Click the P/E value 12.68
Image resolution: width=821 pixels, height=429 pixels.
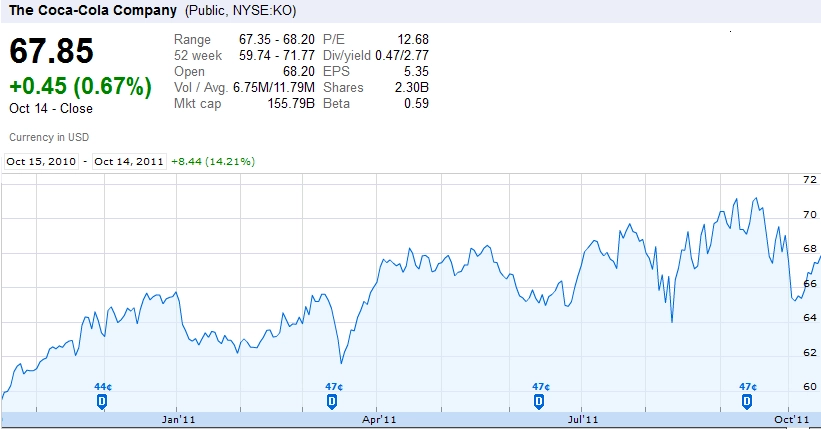[413, 39]
